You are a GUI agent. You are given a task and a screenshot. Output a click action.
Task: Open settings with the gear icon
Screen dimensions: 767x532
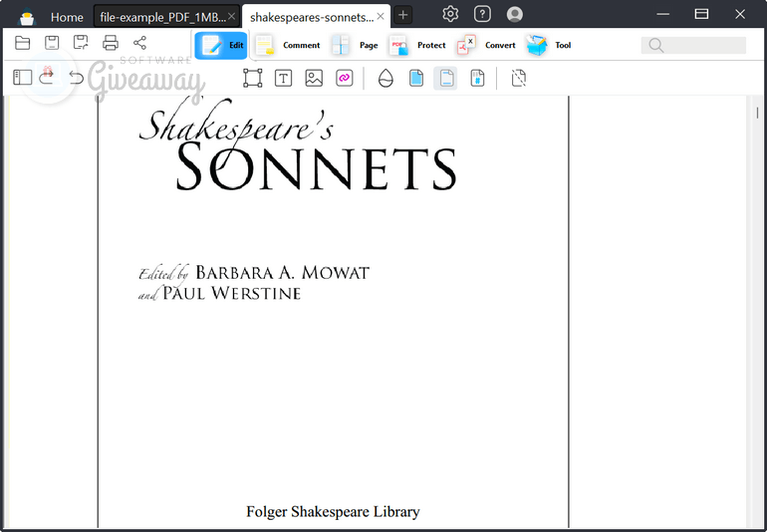(450, 14)
